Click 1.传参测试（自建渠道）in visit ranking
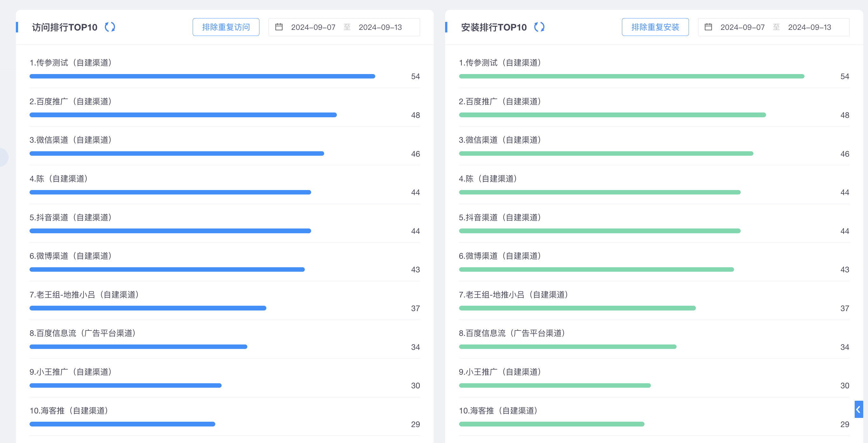This screenshot has height=443, width=868. pyautogui.click(x=71, y=63)
